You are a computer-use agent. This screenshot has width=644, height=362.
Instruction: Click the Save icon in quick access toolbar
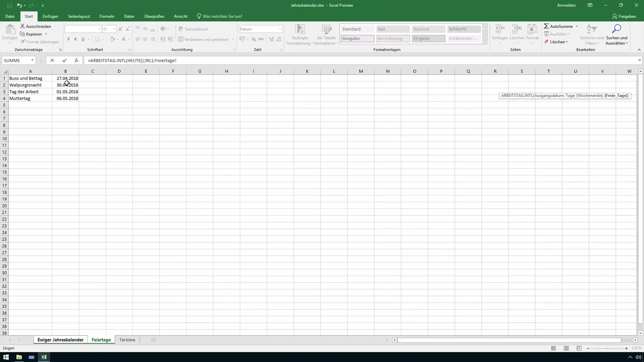point(9,5)
